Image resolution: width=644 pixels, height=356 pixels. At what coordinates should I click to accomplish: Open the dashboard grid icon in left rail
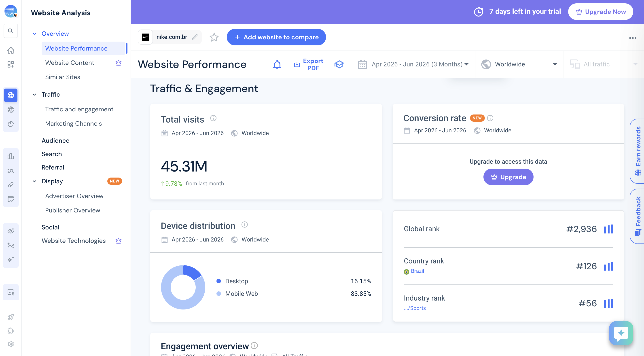pyautogui.click(x=11, y=64)
